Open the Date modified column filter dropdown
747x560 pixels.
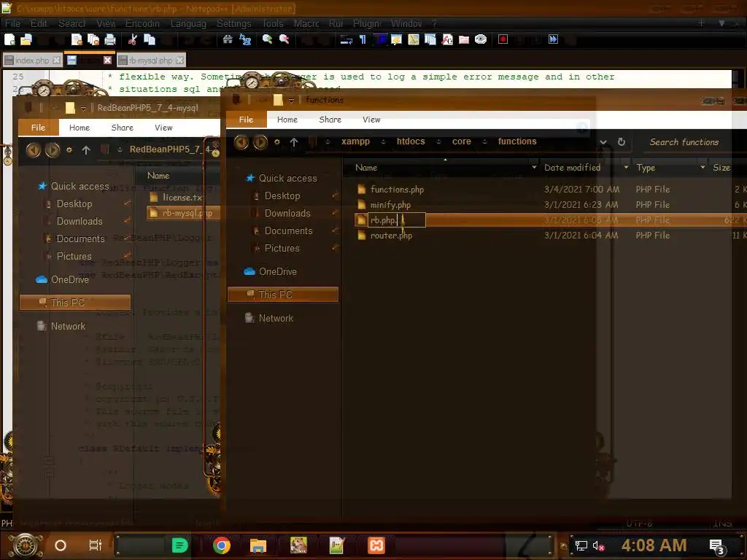626,168
